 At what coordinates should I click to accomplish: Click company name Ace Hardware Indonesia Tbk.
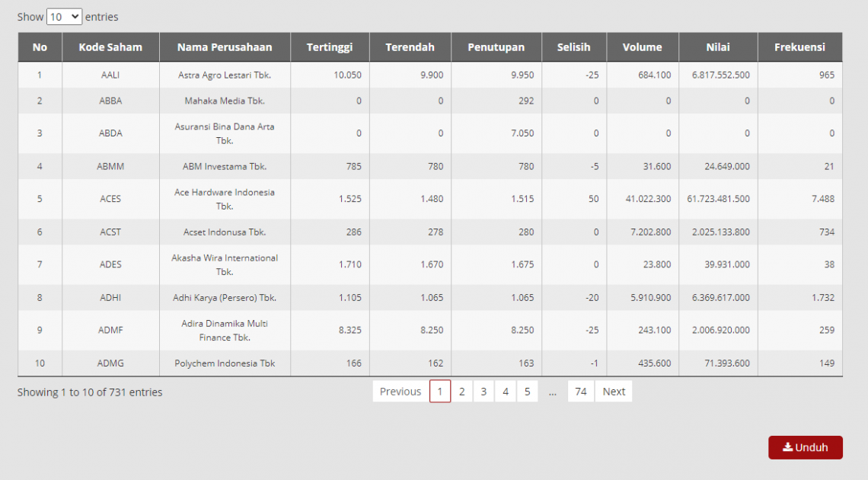point(225,200)
